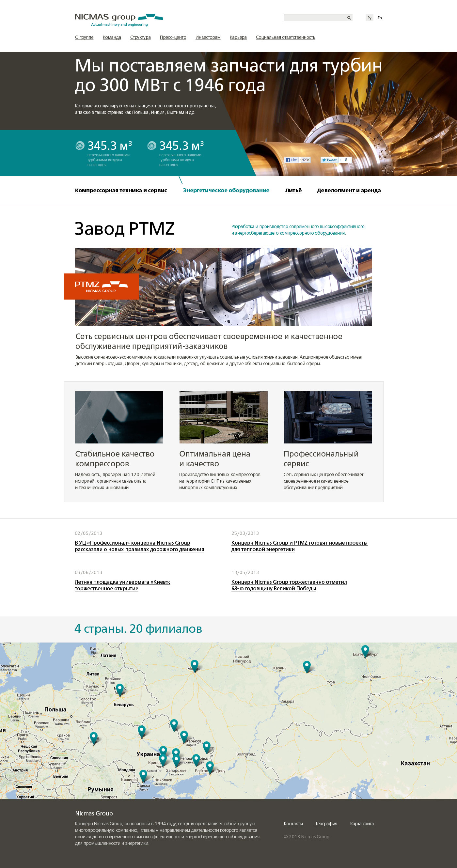457x868 pixels.
Task: Click the map pin at Moscow
Action: (195, 665)
